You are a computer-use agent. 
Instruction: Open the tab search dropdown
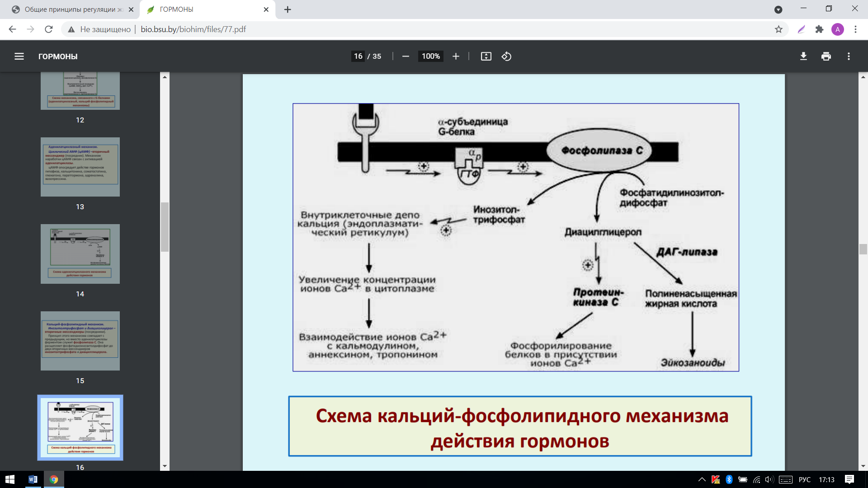click(x=778, y=9)
